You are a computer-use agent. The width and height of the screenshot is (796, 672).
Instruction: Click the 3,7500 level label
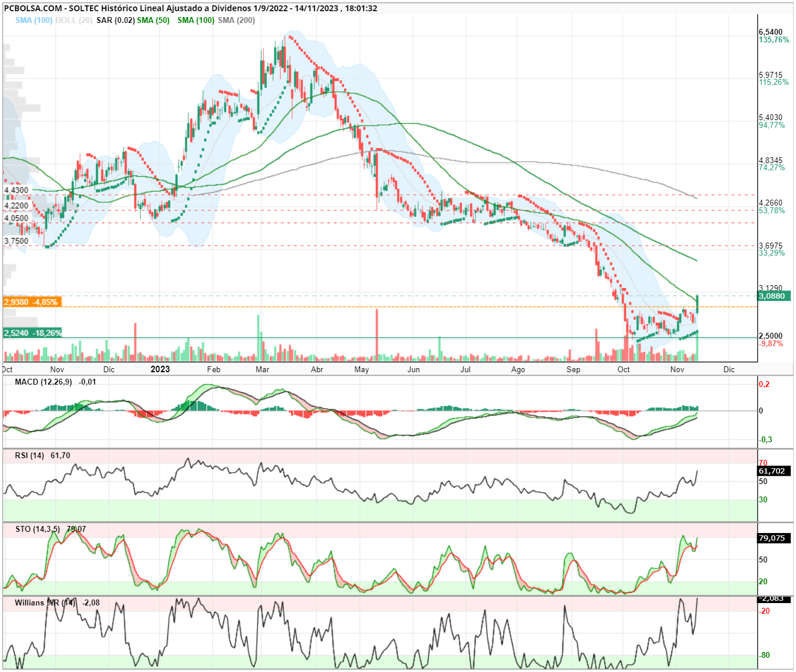16,241
